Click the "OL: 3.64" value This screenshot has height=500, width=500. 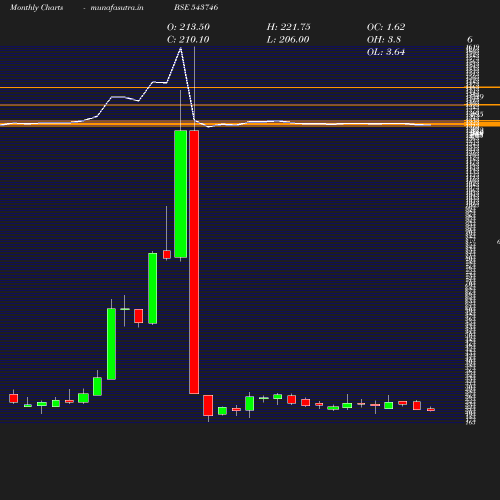386,52
